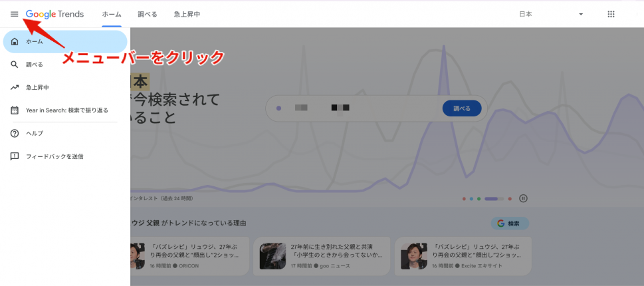Switch to the 急上昇中 top tab
Screen dimensions: 644x286
[187, 14]
